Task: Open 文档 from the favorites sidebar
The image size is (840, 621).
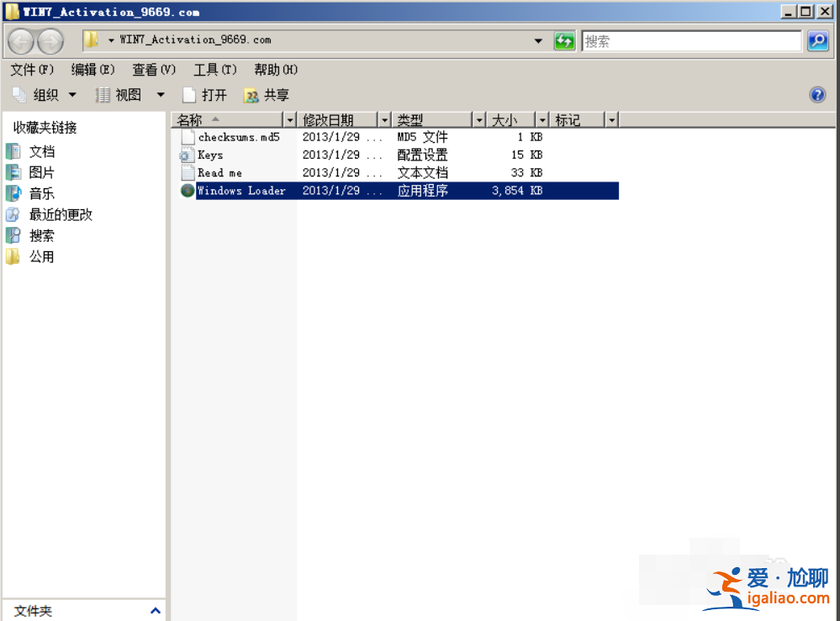Action: (x=41, y=151)
